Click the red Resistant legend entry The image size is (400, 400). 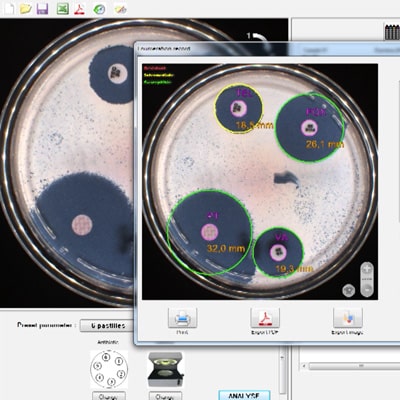(x=155, y=68)
